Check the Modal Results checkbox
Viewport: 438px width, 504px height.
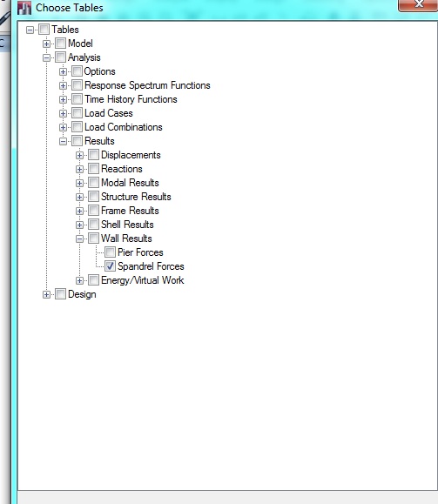pyautogui.click(x=93, y=183)
